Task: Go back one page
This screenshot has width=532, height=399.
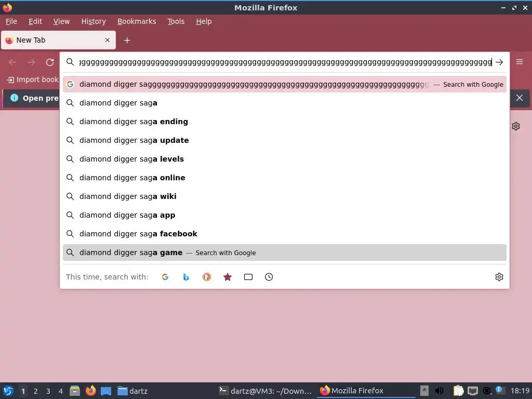Action: [x=12, y=62]
